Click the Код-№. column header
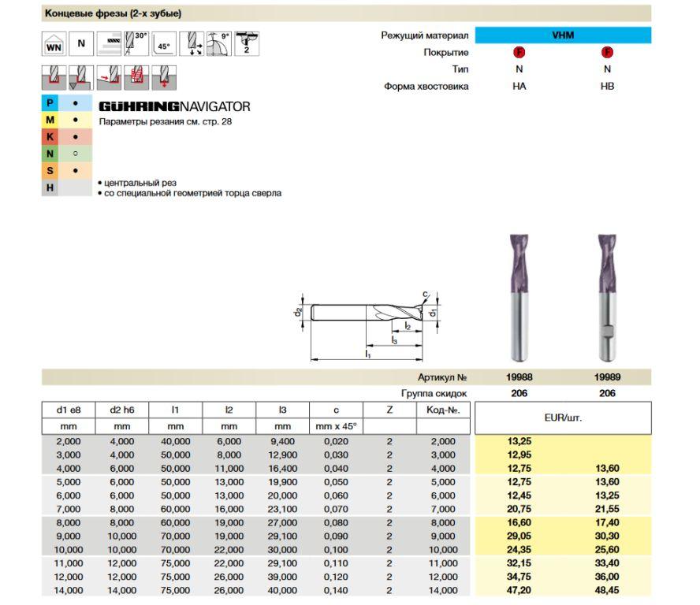 click(x=442, y=410)
